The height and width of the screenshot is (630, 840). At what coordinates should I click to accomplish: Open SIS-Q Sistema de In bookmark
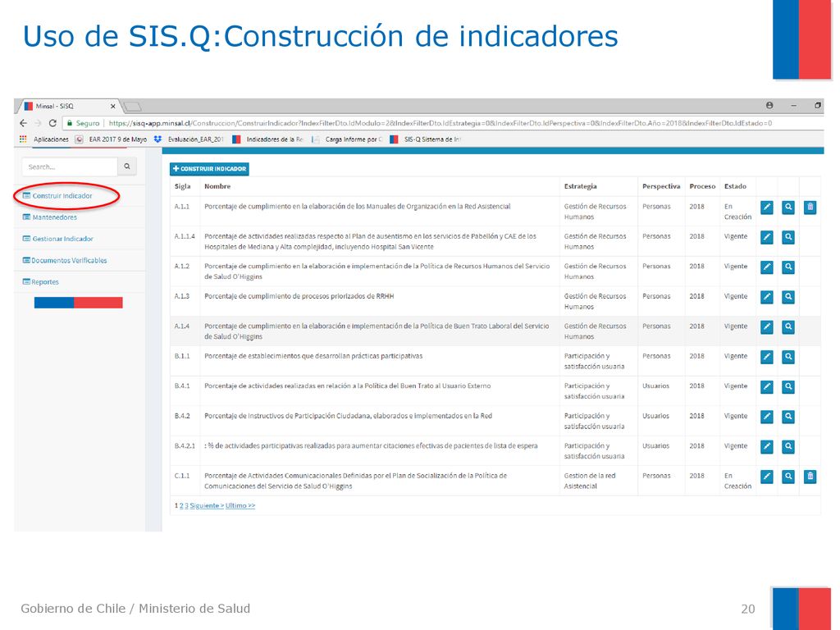point(426,139)
